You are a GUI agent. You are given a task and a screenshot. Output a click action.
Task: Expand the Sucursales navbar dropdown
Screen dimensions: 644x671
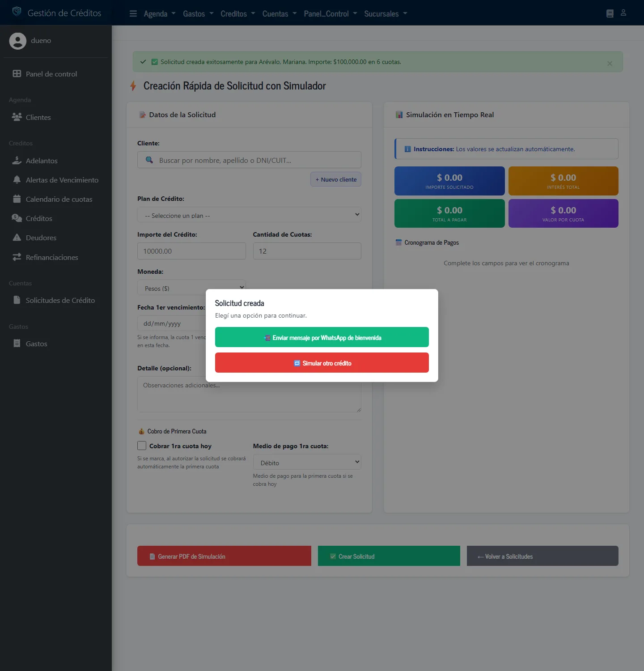386,14
